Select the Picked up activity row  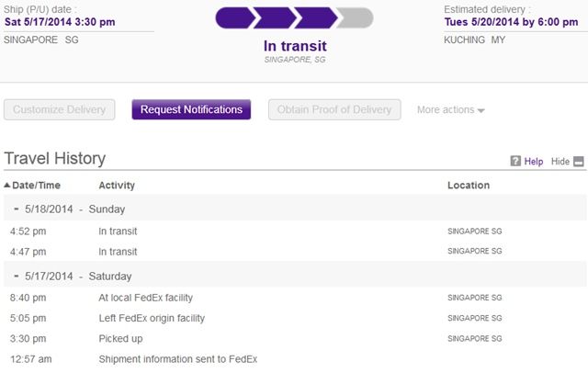coord(120,338)
